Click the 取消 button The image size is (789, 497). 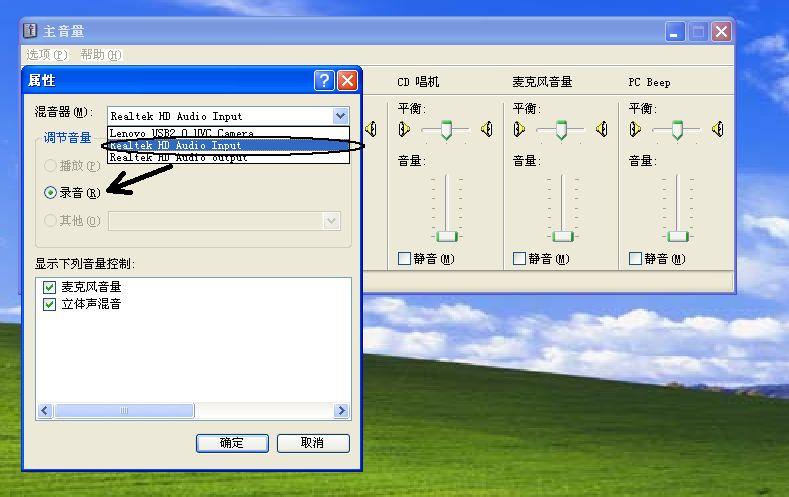click(x=313, y=443)
